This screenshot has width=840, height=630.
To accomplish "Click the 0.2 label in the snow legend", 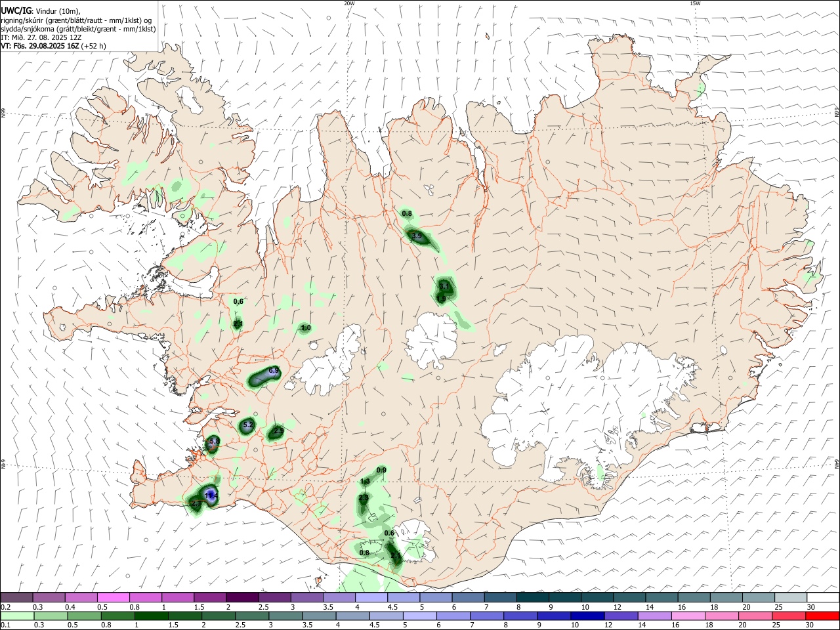I will point(5,607).
